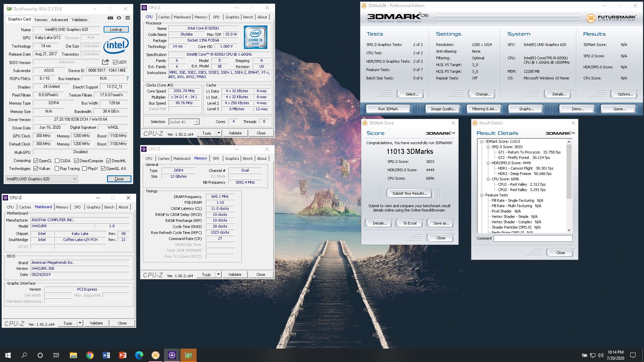This screenshot has height=362, width=644.
Task: Toggle the Vulkan checkbox
Action: 36,169
